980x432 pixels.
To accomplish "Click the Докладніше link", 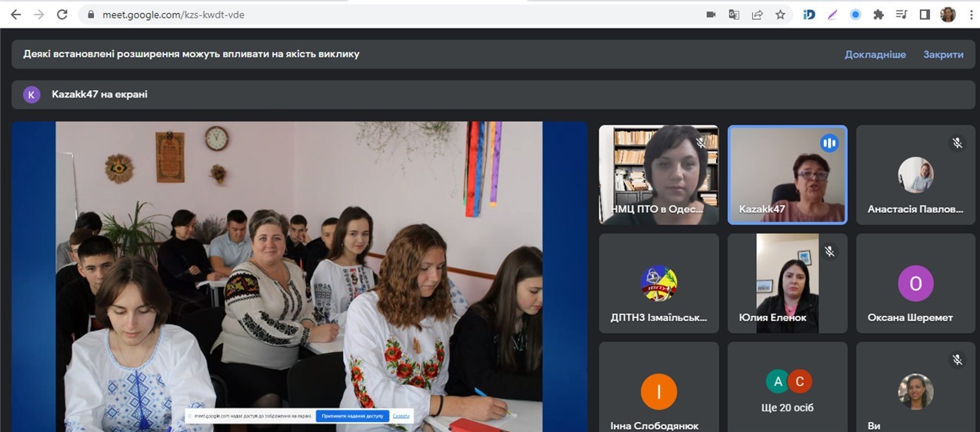I will (x=875, y=55).
